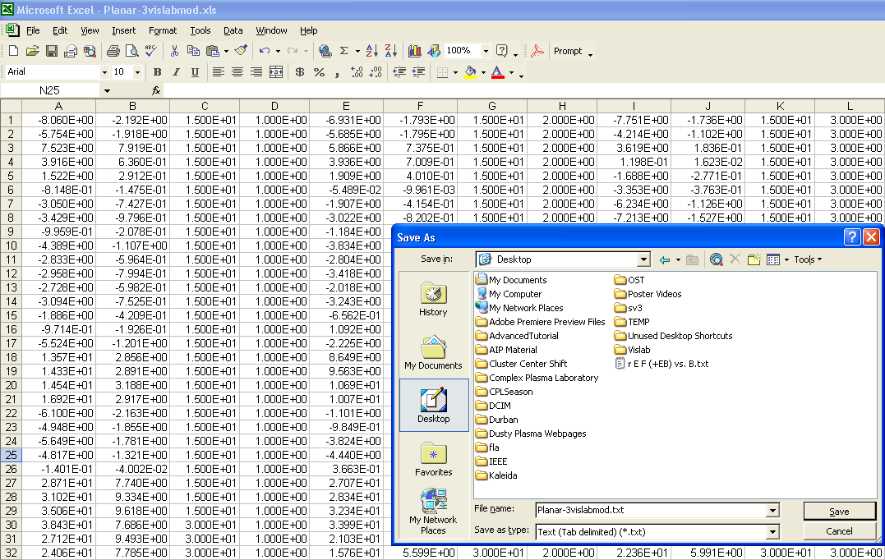Click the Search the Web icon in Save As

716,260
